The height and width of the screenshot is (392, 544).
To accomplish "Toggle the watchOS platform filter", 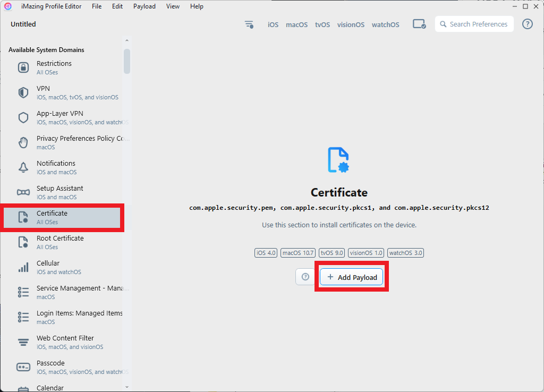I will [386, 24].
